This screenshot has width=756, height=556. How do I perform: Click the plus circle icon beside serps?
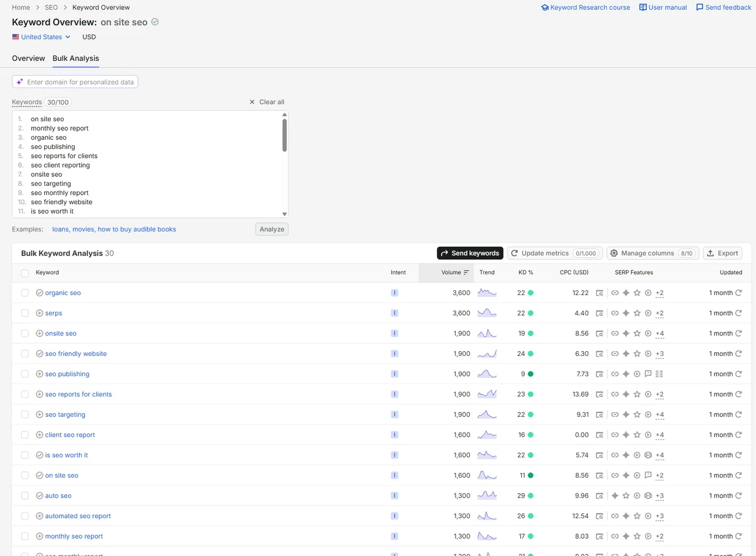[39, 313]
